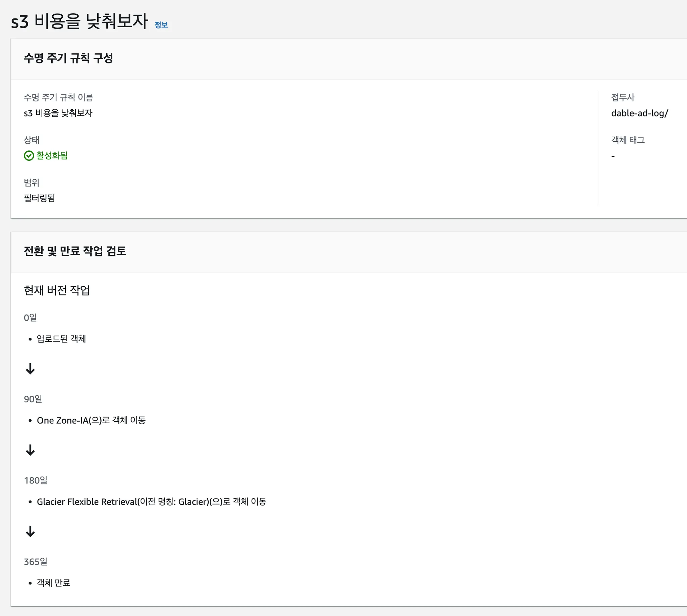Click the 수명 주기 규칙 구성 panel header
Viewport: 687px width, 616px height.
tap(68, 58)
